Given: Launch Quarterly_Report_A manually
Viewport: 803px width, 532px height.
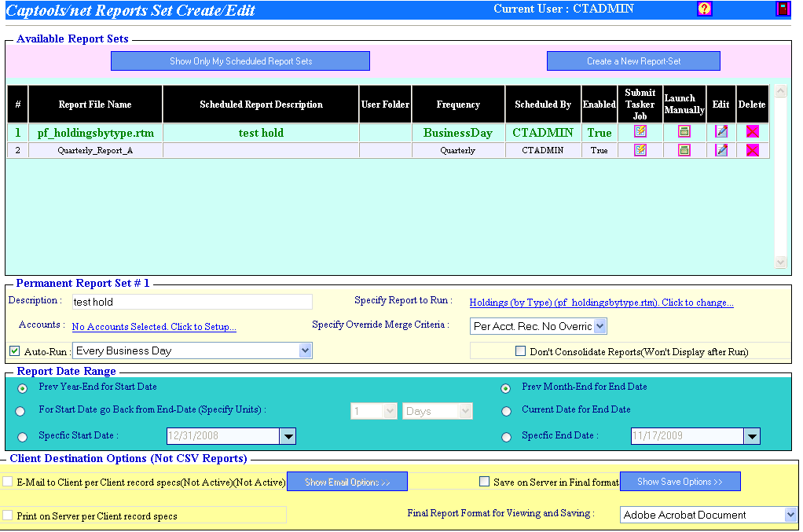Looking at the screenshot, I should [684, 149].
